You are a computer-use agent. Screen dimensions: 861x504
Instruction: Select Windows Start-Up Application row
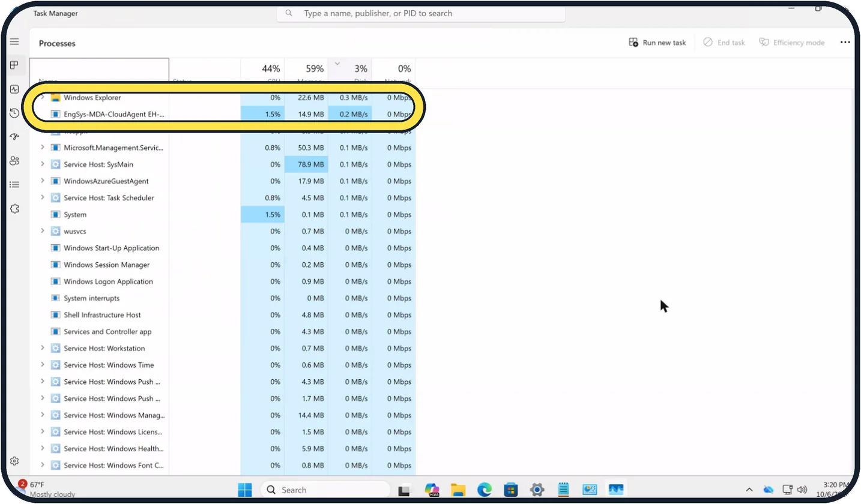tap(223, 248)
